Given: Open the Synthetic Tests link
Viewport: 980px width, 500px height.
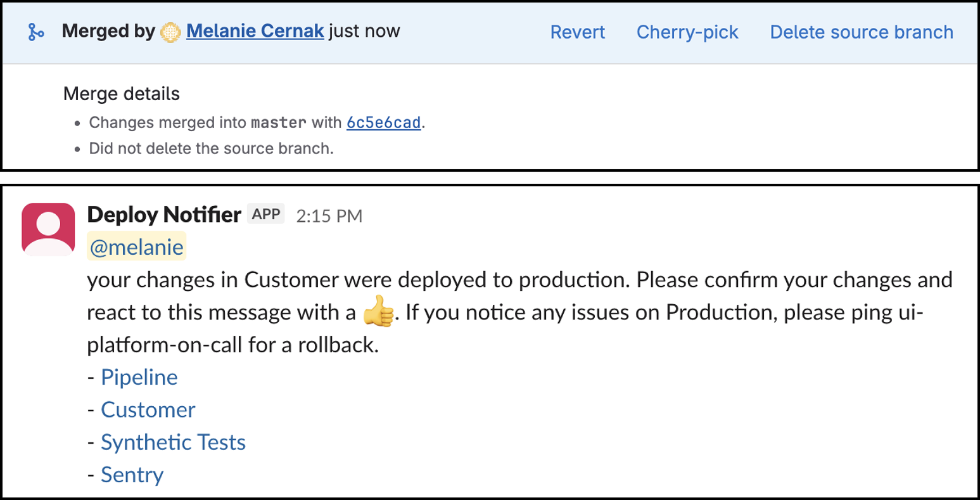Looking at the screenshot, I should coord(173,442).
